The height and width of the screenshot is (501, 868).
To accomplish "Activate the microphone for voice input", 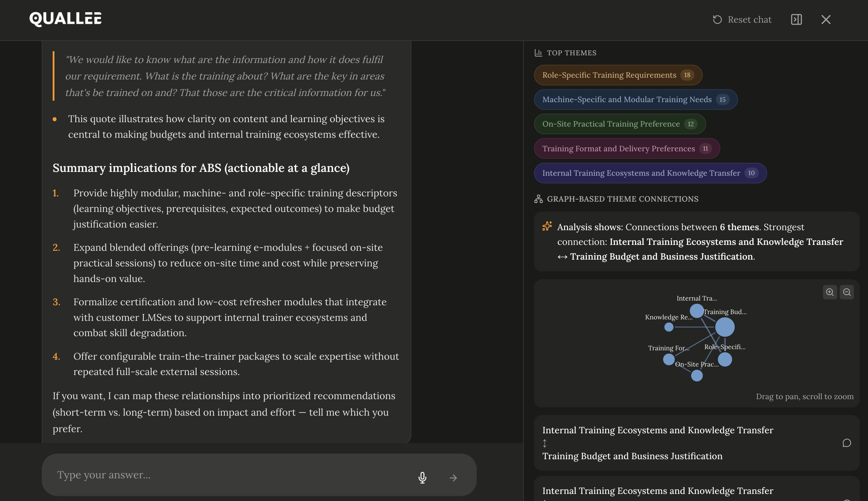I will tap(422, 478).
